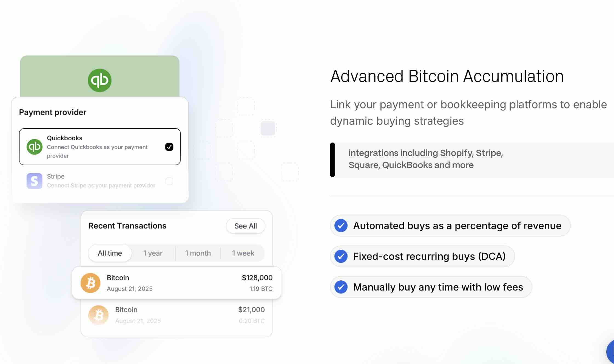Click the large QuickBooks logo in green banner
Viewport: 614px width, 364px height.
(x=100, y=80)
